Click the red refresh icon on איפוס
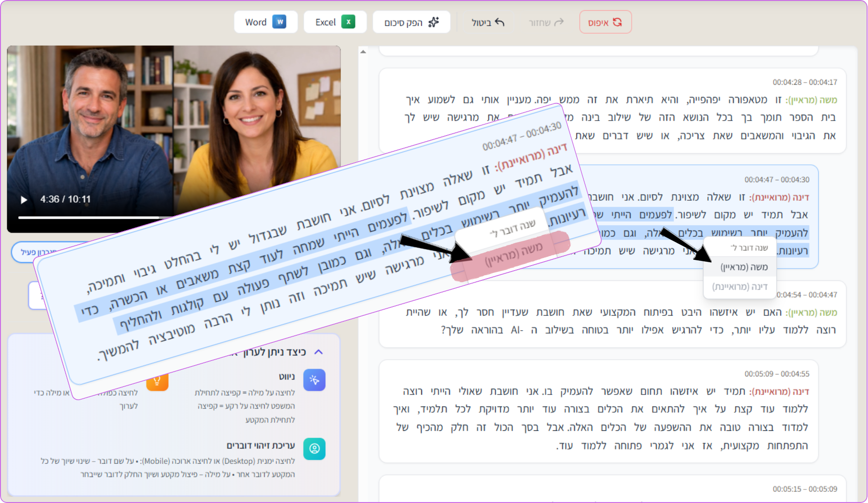The image size is (868, 503). [618, 22]
